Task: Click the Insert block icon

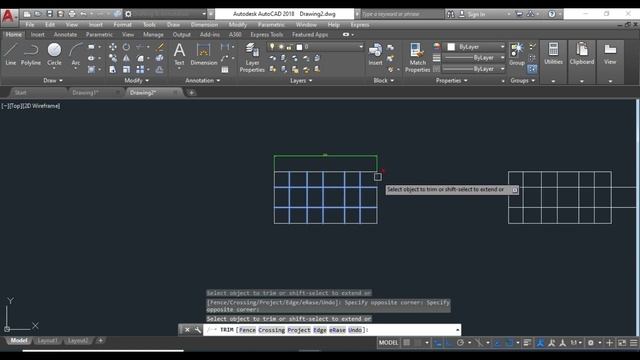Action: (375, 54)
